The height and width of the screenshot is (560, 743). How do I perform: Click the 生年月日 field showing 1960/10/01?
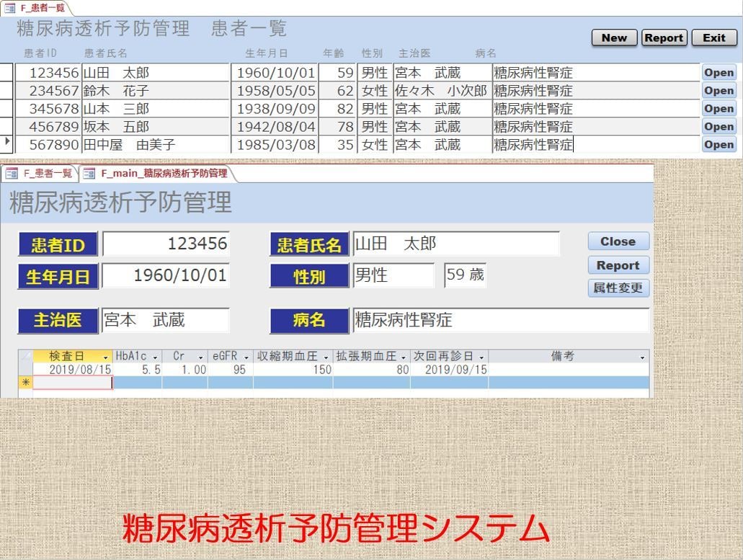pyautogui.click(x=166, y=275)
